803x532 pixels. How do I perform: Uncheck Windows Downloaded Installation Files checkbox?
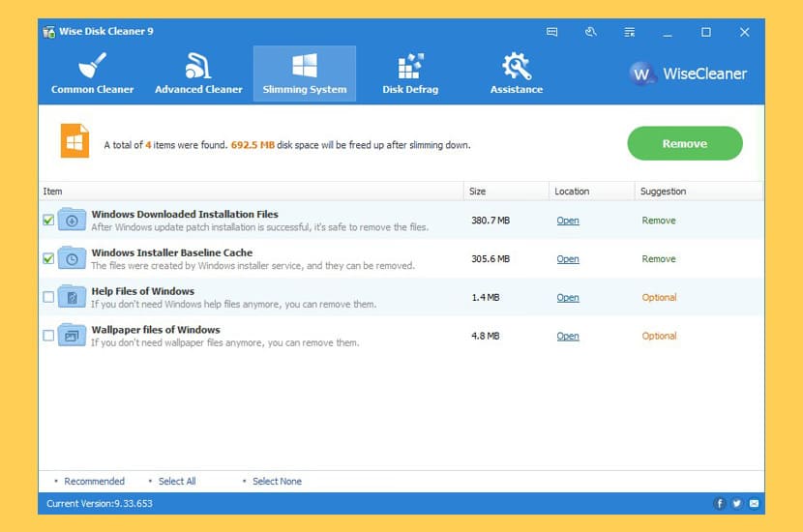(x=48, y=221)
